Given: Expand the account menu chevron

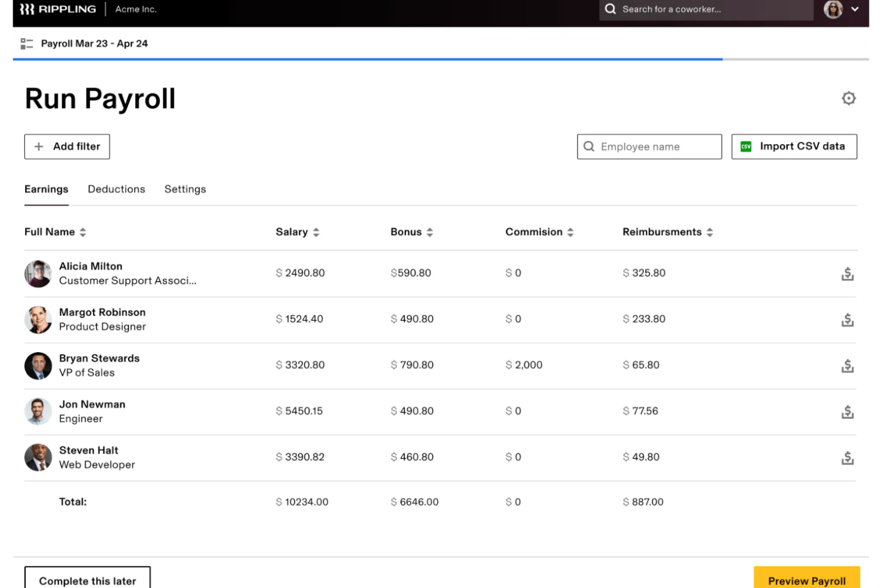Looking at the screenshot, I should coord(855,10).
